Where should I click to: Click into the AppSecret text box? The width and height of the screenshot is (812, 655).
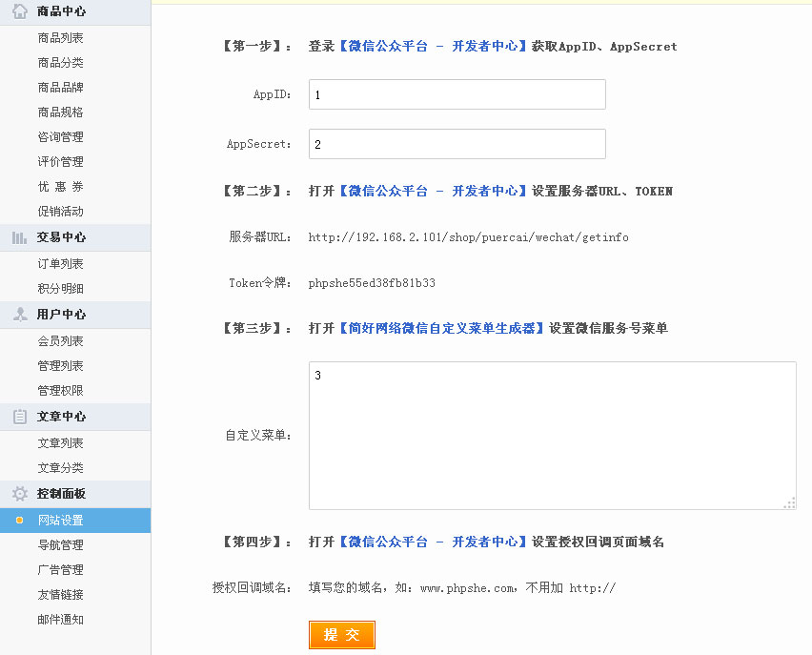[x=457, y=144]
